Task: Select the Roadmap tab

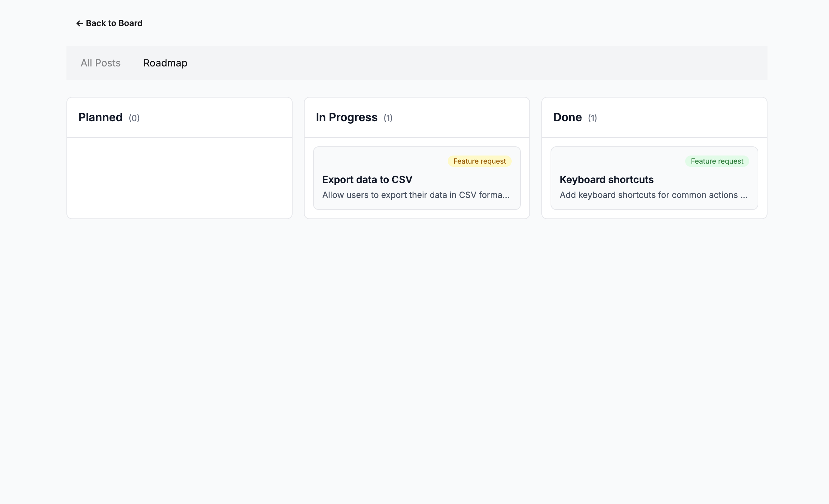Action: (x=165, y=63)
